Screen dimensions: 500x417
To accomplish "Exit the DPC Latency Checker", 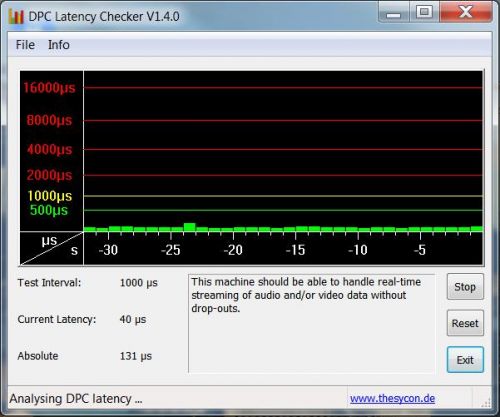I will click(x=465, y=360).
